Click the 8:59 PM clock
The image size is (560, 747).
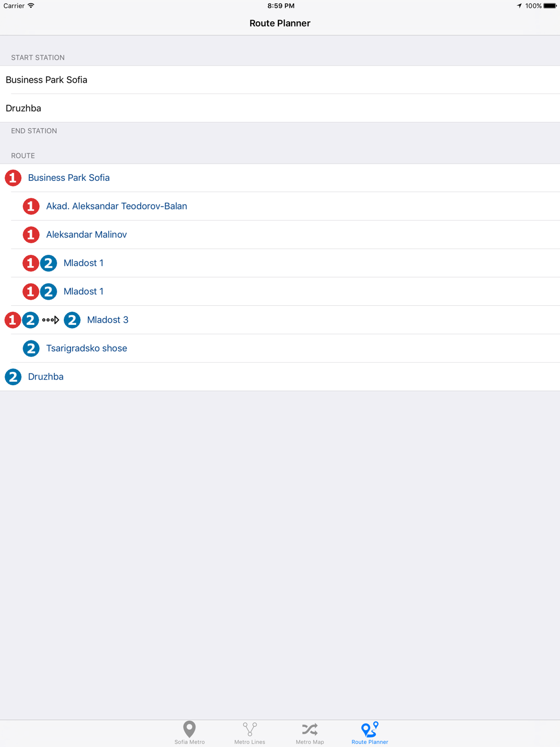[281, 6]
